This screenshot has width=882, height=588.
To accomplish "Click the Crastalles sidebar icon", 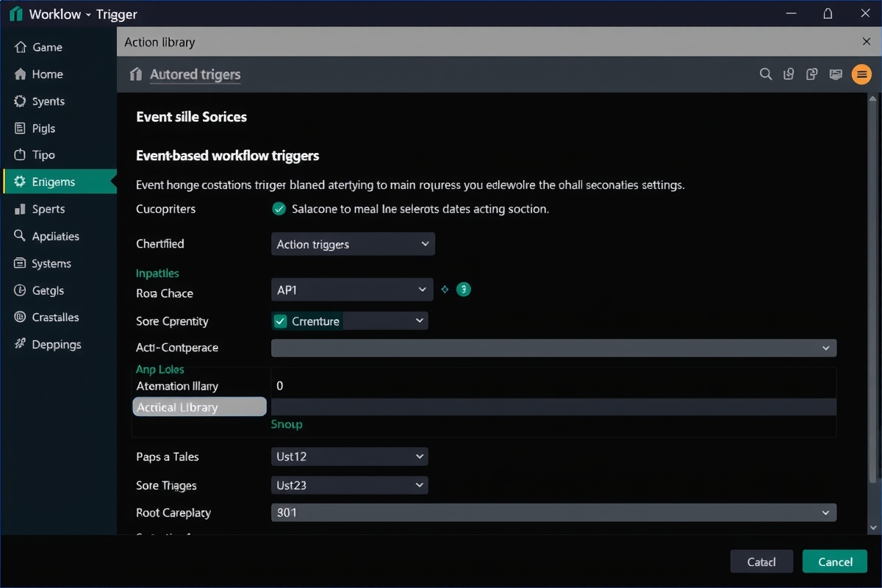I will point(20,318).
